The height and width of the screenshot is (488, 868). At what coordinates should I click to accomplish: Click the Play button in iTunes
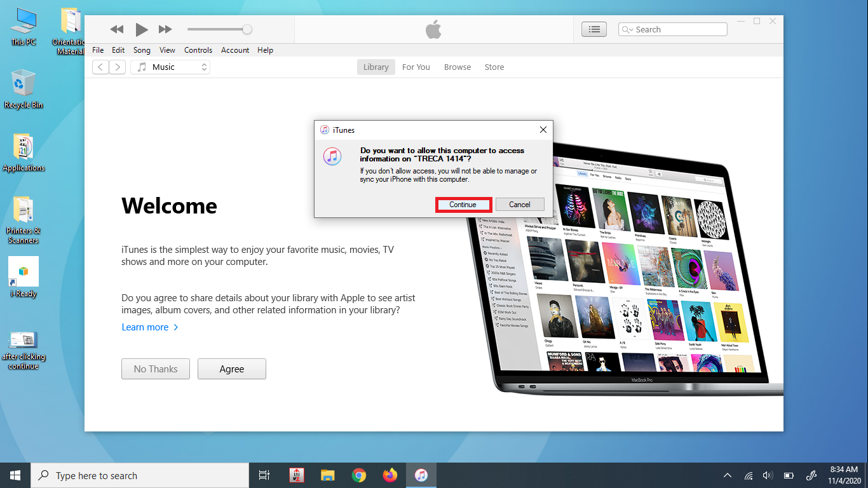pos(141,29)
